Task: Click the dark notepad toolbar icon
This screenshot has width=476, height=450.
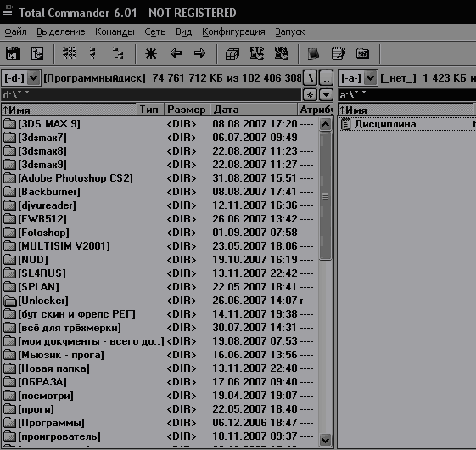Action: click(x=313, y=53)
